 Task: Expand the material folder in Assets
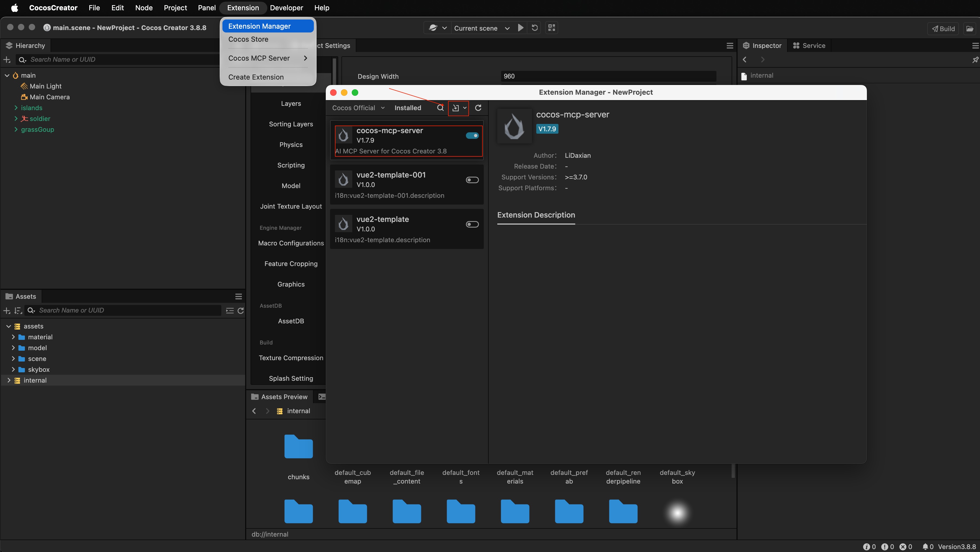(x=13, y=337)
